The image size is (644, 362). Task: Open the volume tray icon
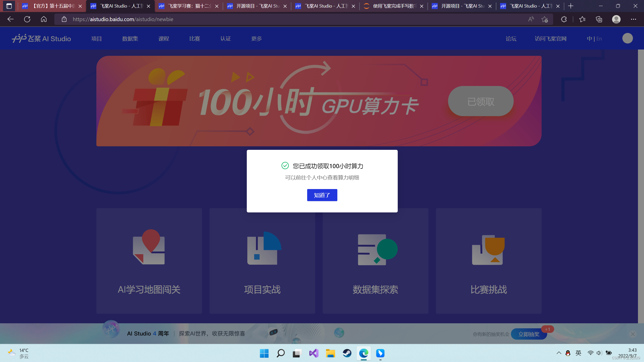click(599, 353)
